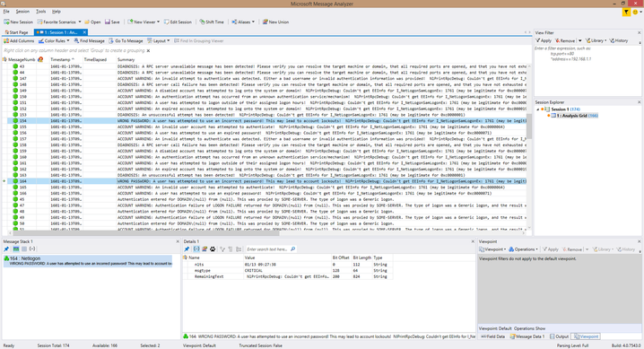Switch to the Start Page tab

(x=16, y=32)
